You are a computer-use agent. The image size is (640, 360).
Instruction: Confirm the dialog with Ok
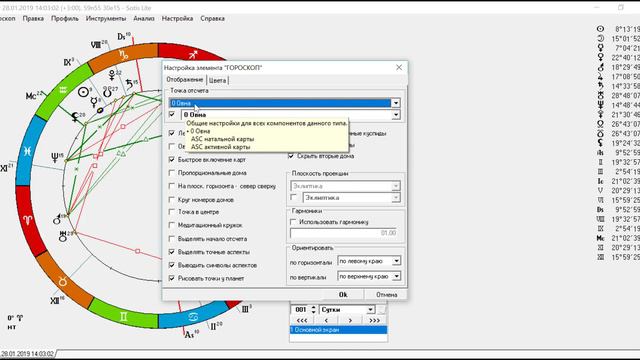pos(343,294)
